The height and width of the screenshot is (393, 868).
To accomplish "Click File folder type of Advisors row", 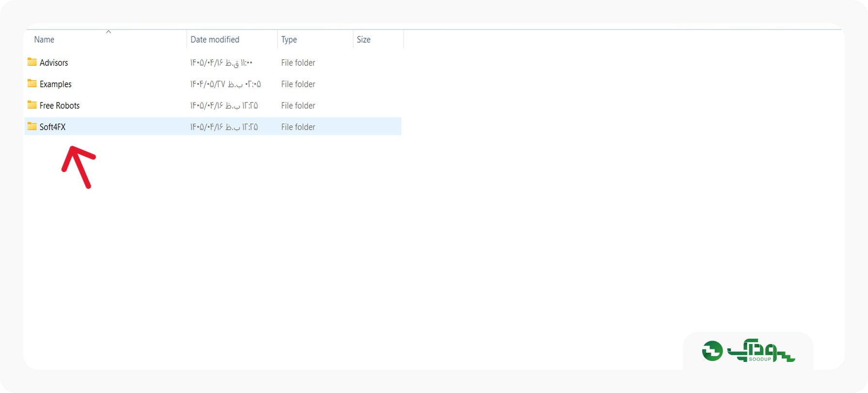I will 298,63.
